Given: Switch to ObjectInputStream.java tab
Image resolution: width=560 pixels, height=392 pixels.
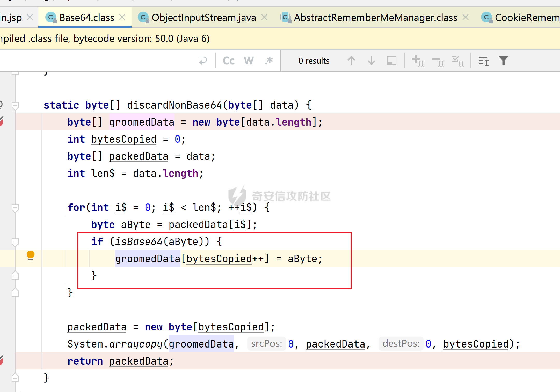Looking at the screenshot, I should tap(203, 18).
